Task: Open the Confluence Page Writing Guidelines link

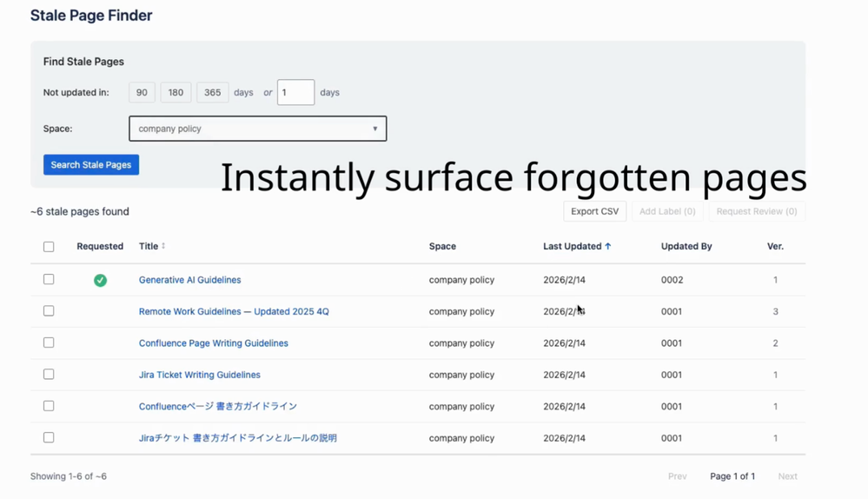Action: point(213,343)
